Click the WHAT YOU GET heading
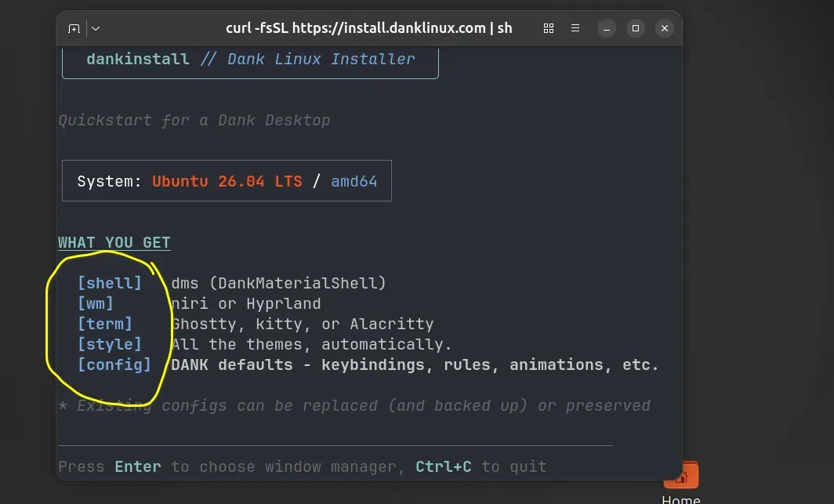834x504 pixels. pos(114,243)
